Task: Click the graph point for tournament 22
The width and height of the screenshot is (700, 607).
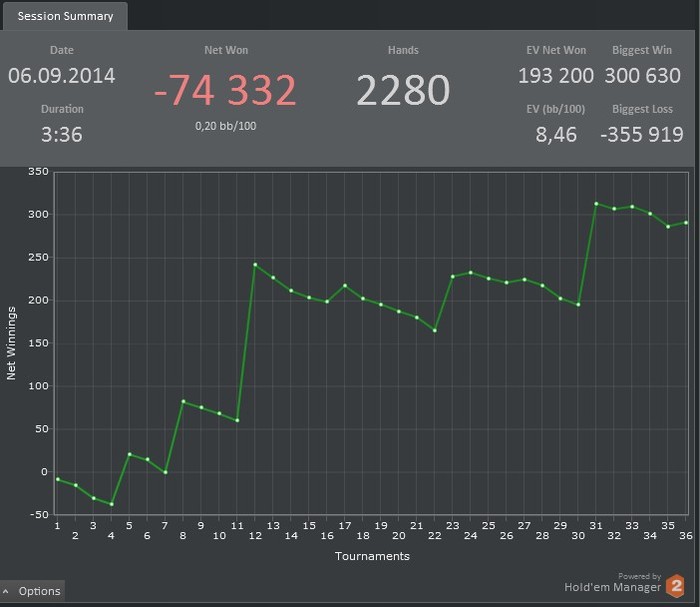Action: click(x=435, y=331)
